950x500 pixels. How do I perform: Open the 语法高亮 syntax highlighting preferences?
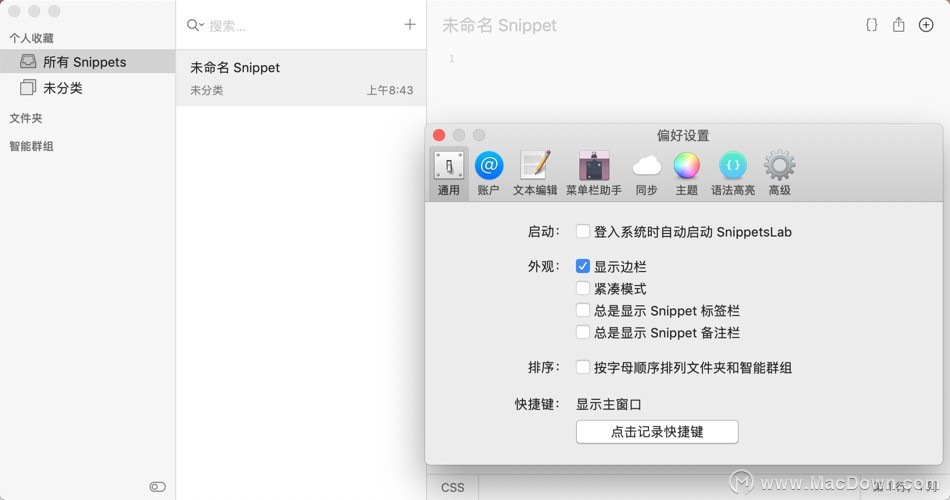(x=733, y=173)
